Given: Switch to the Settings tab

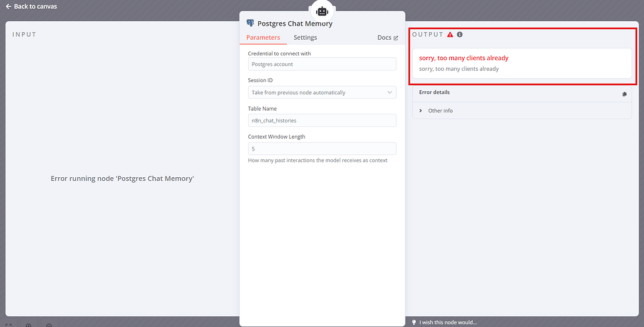Looking at the screenshot, I should (305, 37).
